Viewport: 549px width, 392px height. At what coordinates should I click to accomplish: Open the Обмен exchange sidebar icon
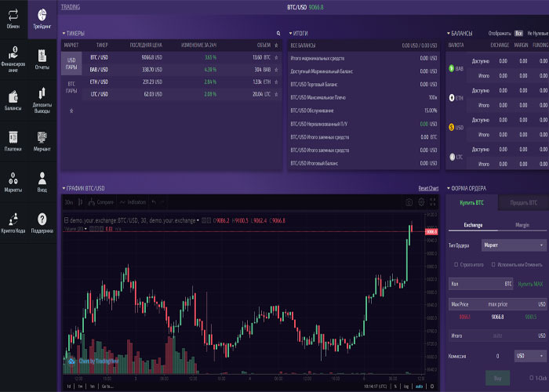13,18
